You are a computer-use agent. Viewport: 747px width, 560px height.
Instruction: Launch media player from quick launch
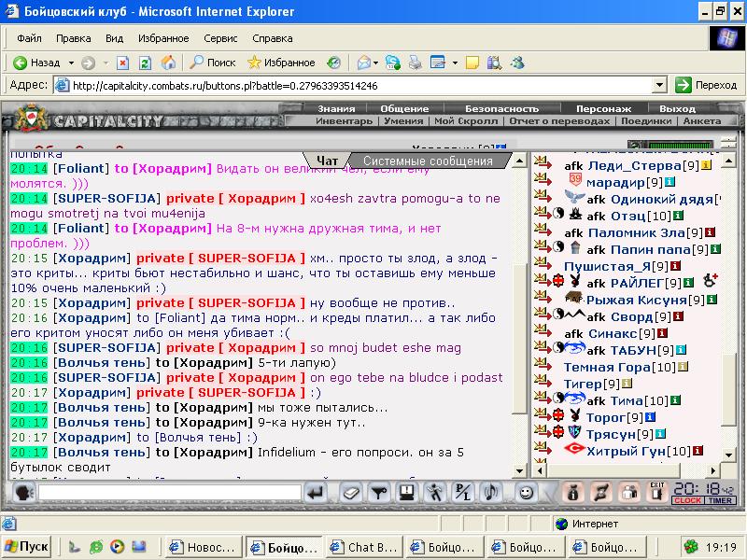(117, 547)
